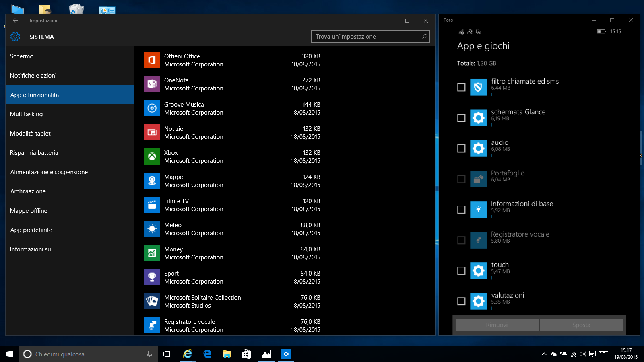Click the Groove Musica app icon
This screenshot has height=362, width=644.
tap(152, 108)
